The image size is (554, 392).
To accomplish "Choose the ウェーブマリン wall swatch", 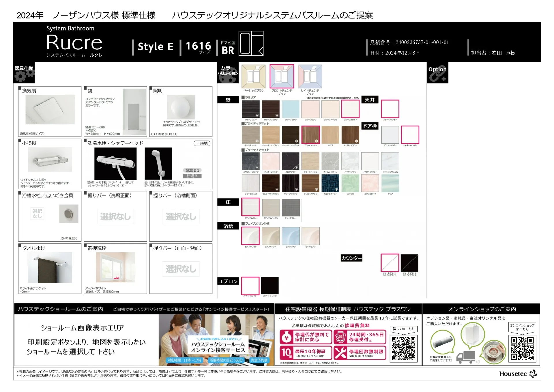I will [x=291, y=109].
